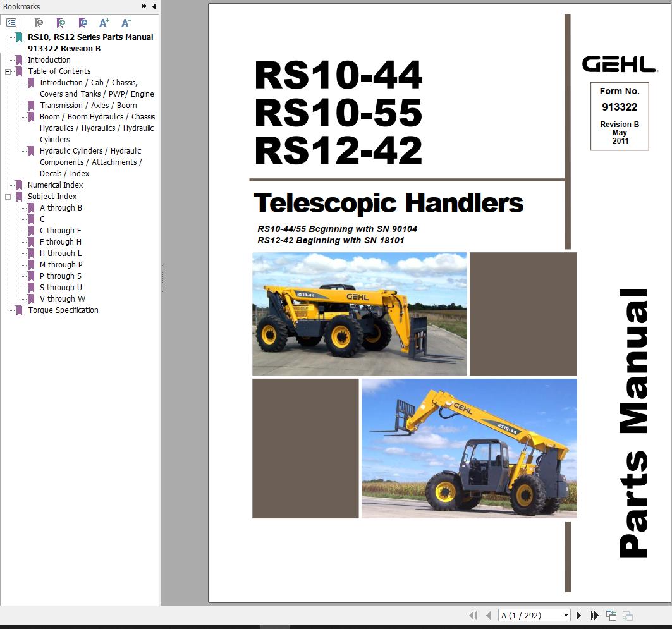Click the next view icon in status bar
The width and height of the screenshot is (672, 629).
tap(628, 615)
